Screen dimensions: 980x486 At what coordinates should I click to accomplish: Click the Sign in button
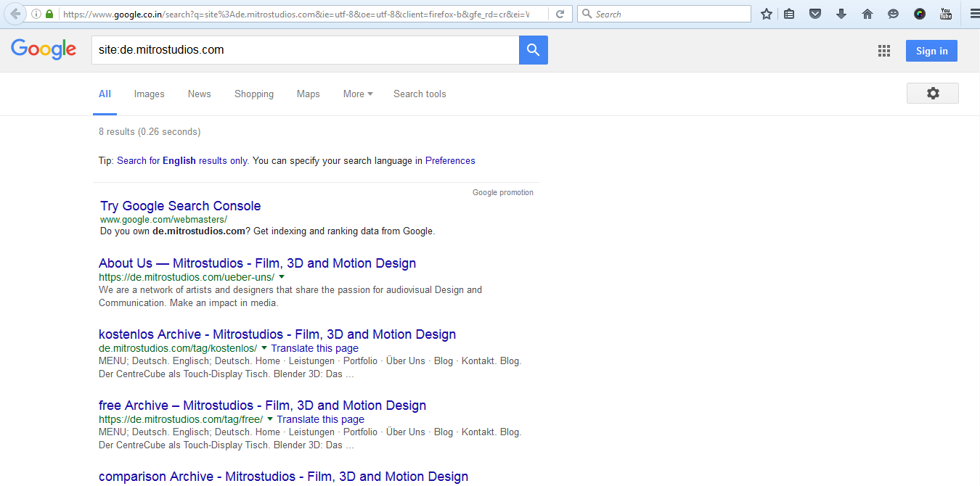[x=931, y=51]
